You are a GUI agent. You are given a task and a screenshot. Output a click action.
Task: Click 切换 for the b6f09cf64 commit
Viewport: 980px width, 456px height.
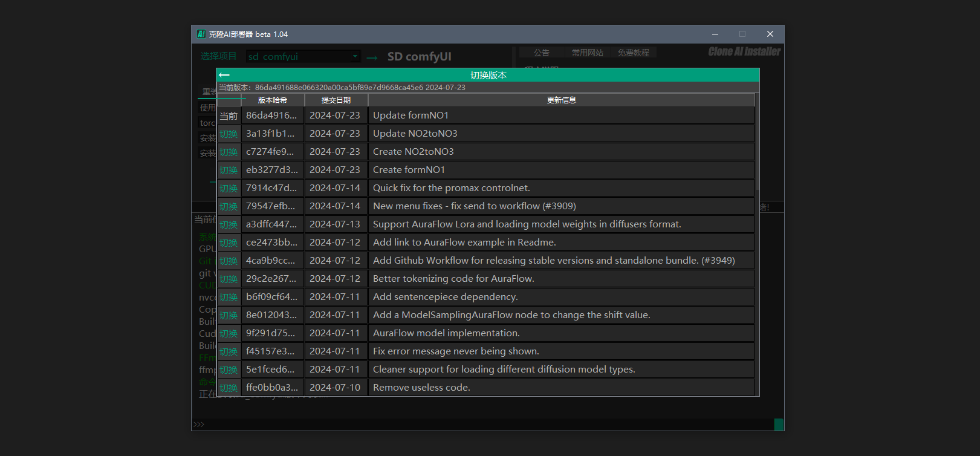click(229, 297)
